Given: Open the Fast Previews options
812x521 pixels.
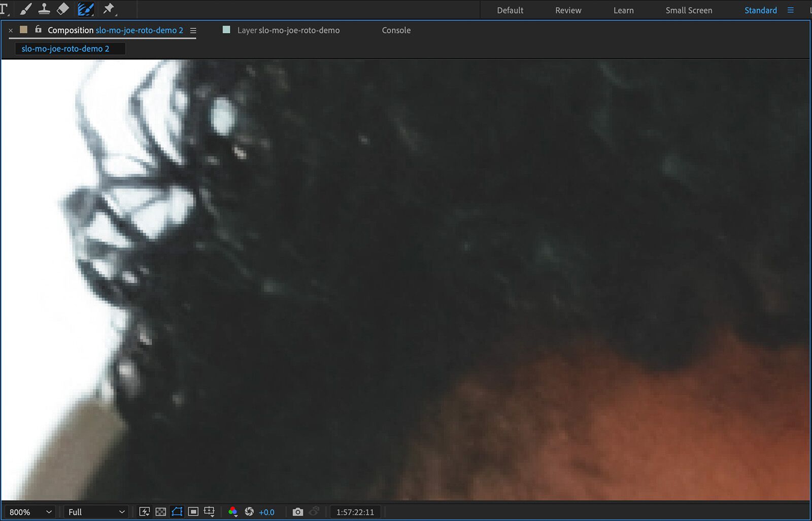Looking at the screenshot, I should tap(145, 512).
